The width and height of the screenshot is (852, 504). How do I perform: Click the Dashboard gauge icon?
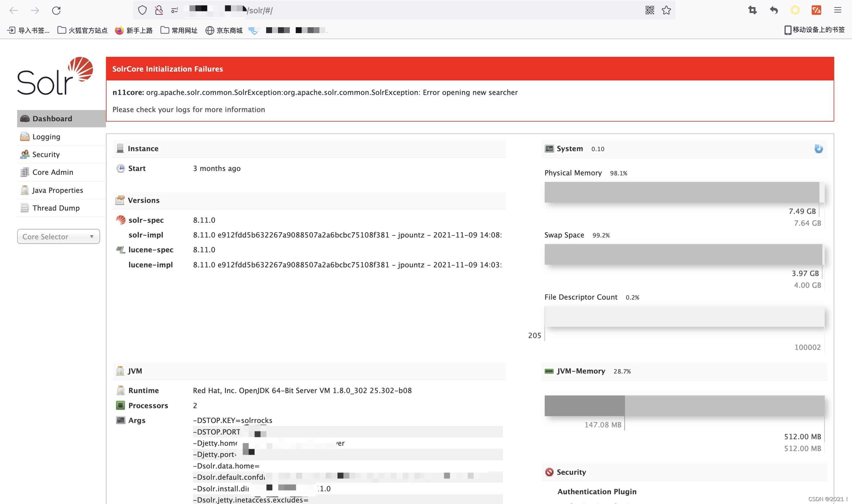(x=25, y=119)
